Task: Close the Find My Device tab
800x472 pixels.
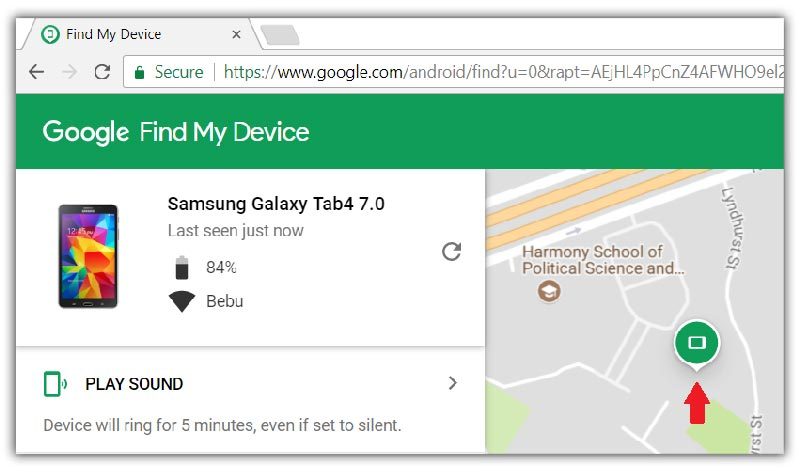Action: (x=236, y=34)
